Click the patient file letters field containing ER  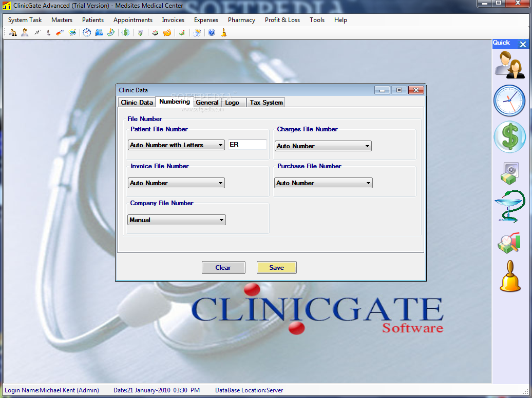click(x=248, y=145)
